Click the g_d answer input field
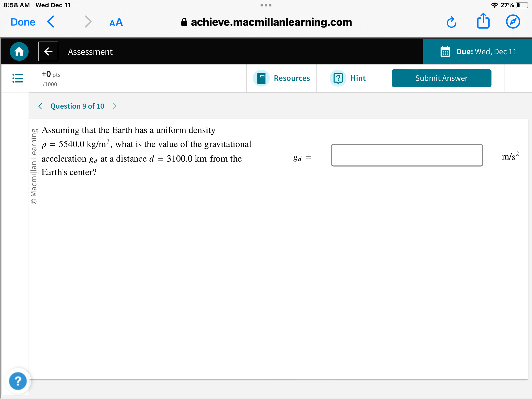The width and height of the screenshot is (532, 399). [x=407, y=155]
